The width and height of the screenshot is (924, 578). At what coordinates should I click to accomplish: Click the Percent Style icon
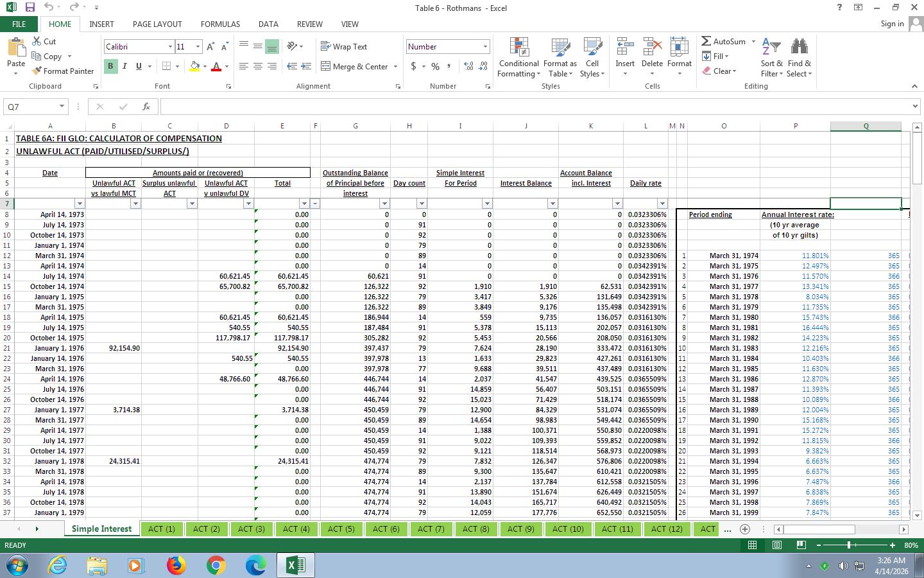pyautogui.click(x=435, y=66)
